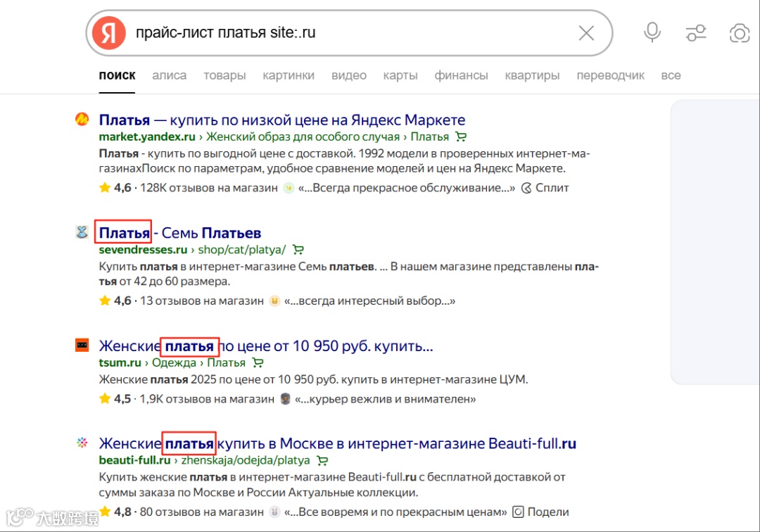The image size is (760, 532).
Task: Select the поиск tab
Action: pyautogui.click(x=117, y=75)
